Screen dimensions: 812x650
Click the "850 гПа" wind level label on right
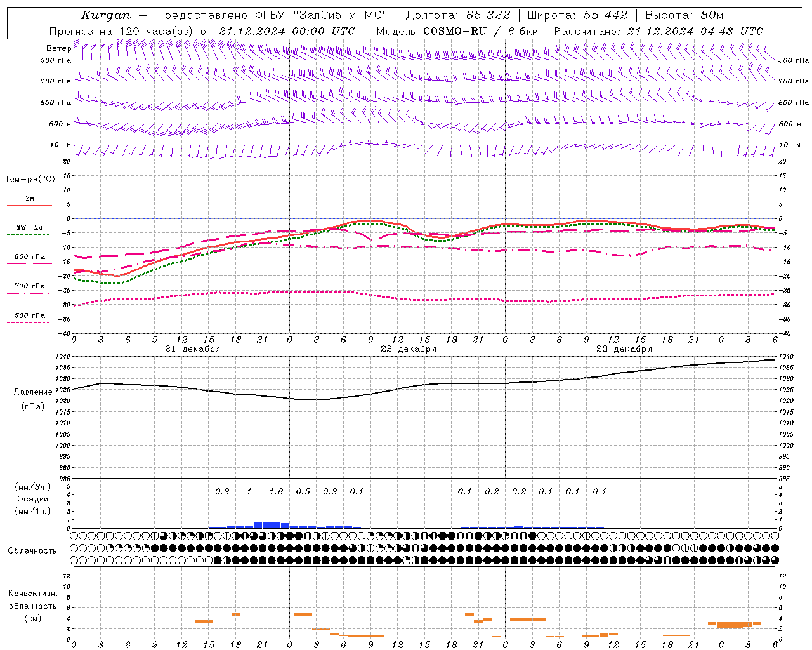[794, 102]
